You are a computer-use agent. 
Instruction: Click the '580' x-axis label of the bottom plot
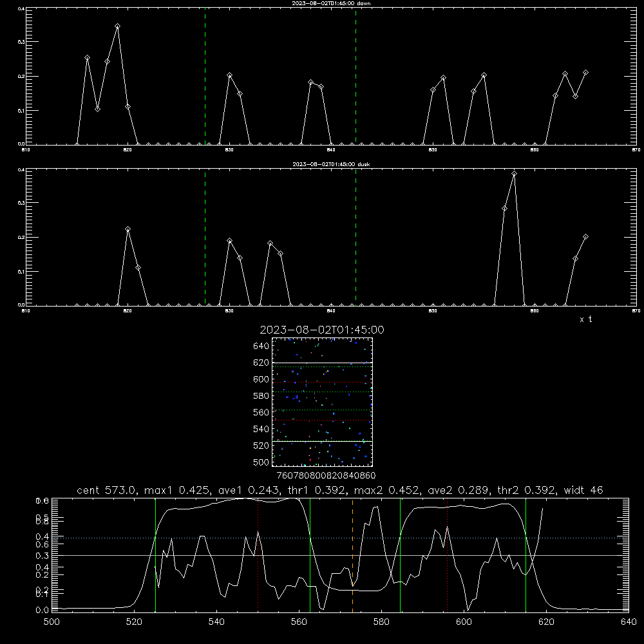[381, 622]
